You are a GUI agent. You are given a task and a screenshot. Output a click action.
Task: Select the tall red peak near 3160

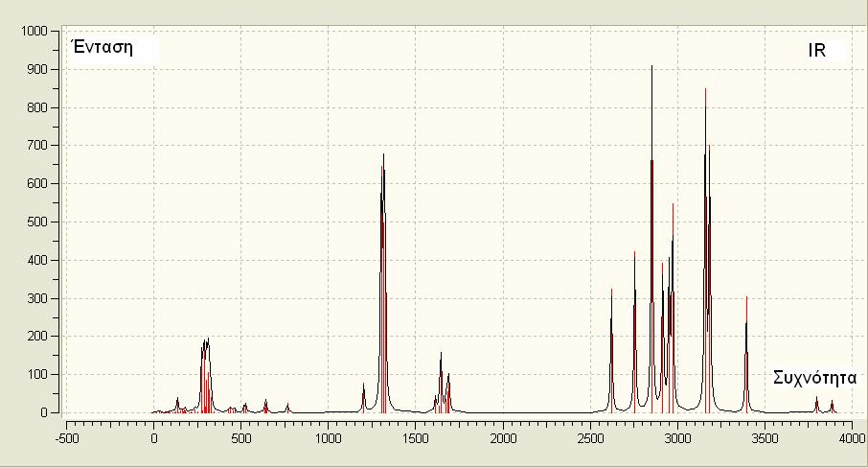[x=705, y=249]
